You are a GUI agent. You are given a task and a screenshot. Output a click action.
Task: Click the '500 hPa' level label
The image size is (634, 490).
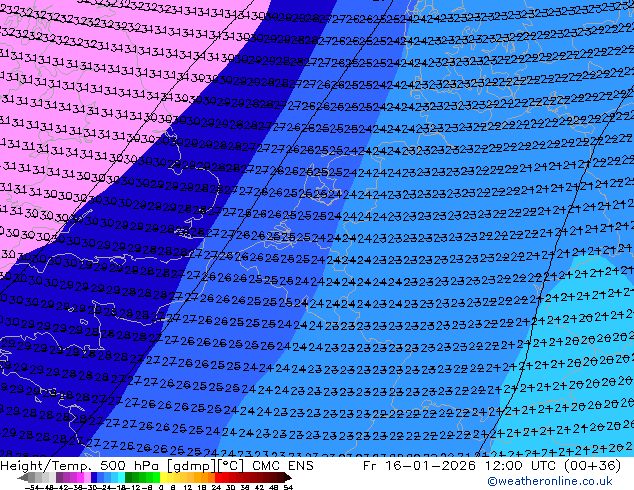pyautogui.click(x=131, y=466)
